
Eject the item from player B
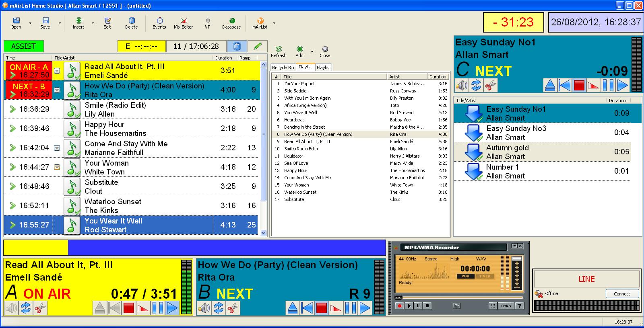click(x=293, y=308)
